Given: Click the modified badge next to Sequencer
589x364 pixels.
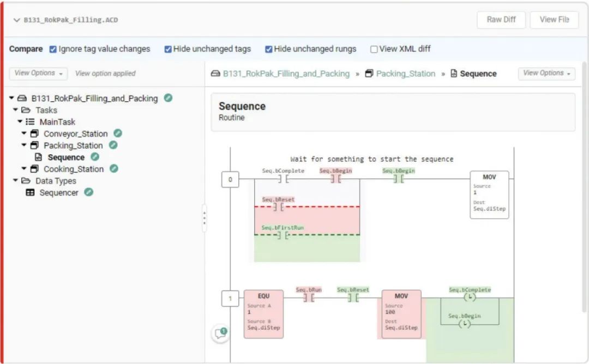Looking at the screenshot, I should [88, 192].
